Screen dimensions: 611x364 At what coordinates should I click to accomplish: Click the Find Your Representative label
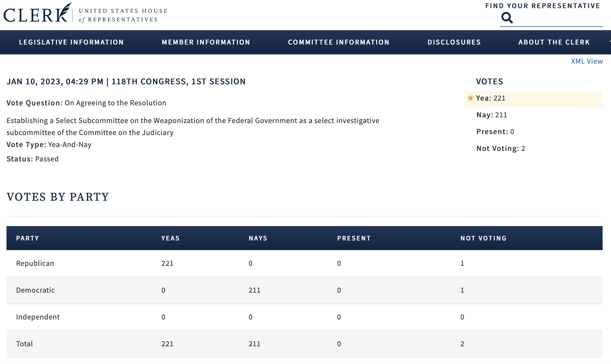(543, 6)
